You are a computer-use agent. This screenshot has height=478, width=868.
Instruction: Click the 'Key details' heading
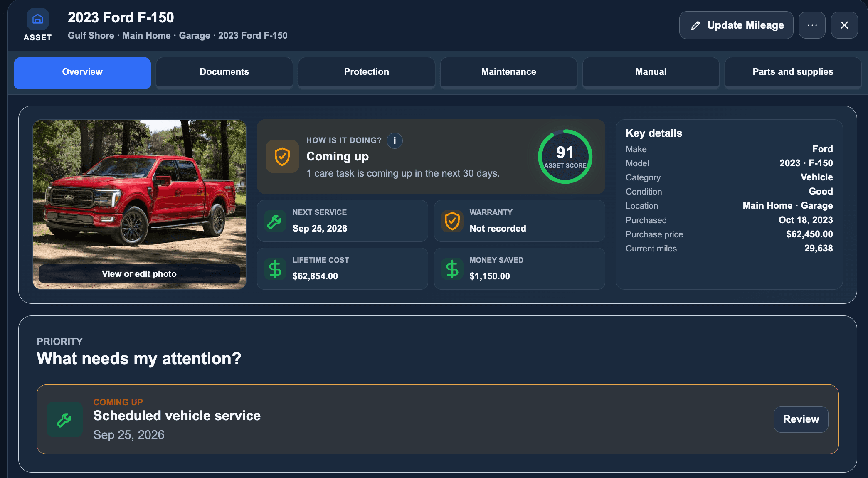654,133
